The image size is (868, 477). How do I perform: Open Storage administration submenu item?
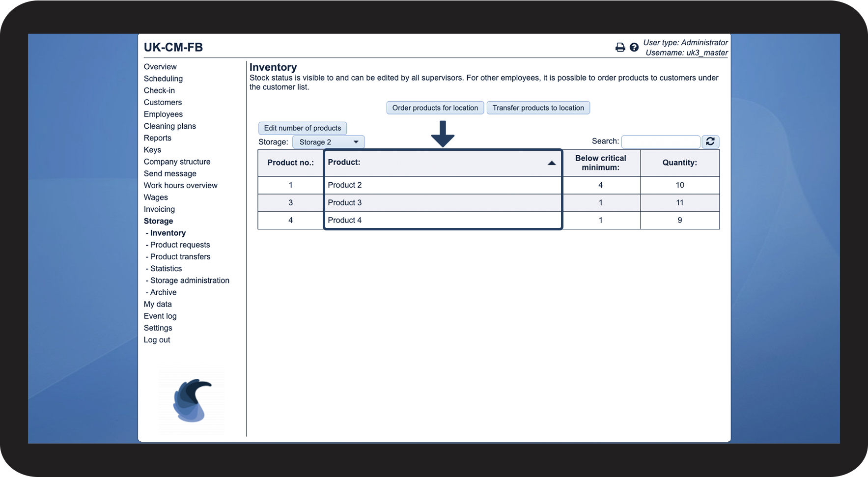click(x=190, y=281)
